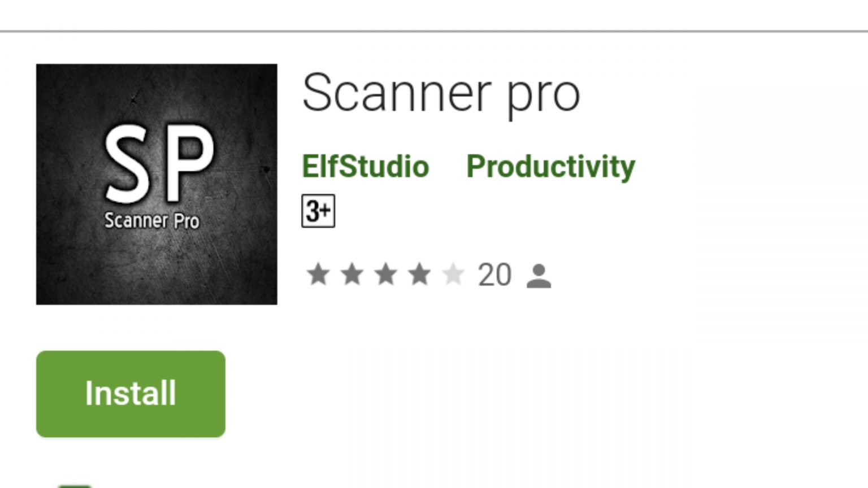Screen dimensions: 868x488
Task: Click the Scanner pro app title
Action: pyautogui.click(x=441, y=93)
